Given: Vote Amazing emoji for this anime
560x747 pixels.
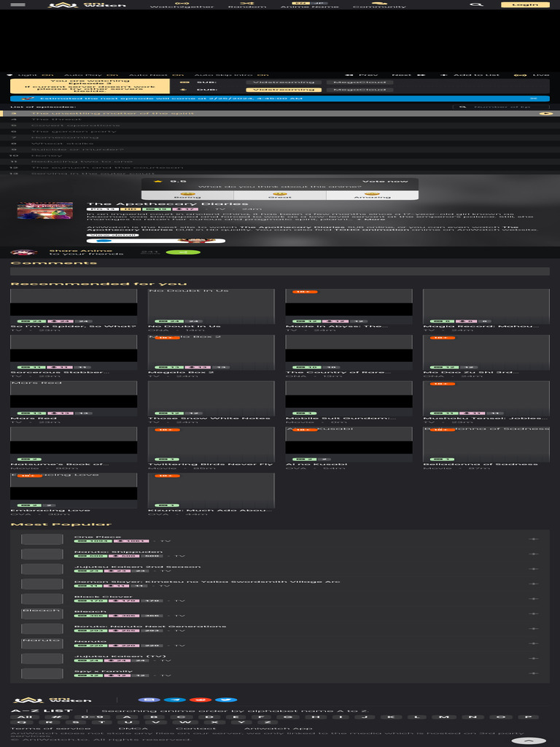Looking at the screenshot, I should click(372, 196).
